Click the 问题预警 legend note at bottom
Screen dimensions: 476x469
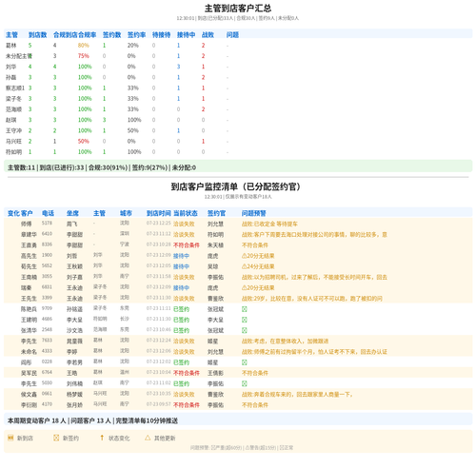[x=242, y=448]
